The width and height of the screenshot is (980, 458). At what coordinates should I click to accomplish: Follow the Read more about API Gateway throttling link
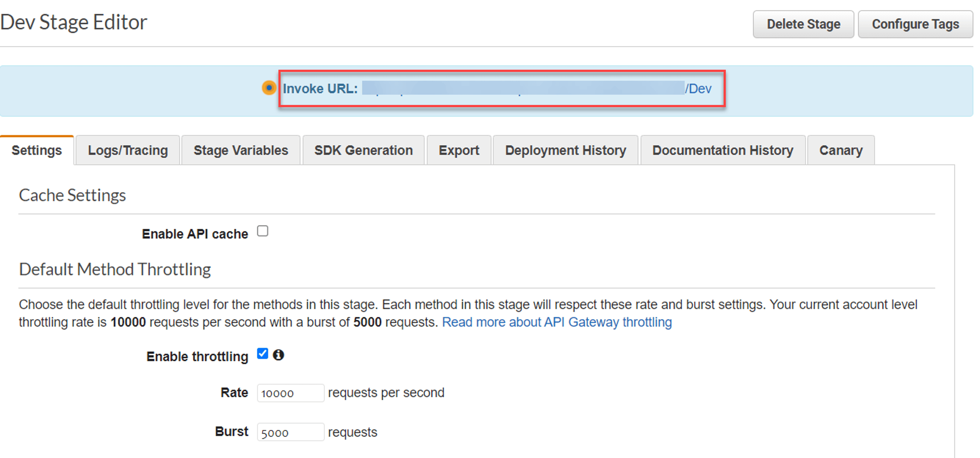click(557, 322)
